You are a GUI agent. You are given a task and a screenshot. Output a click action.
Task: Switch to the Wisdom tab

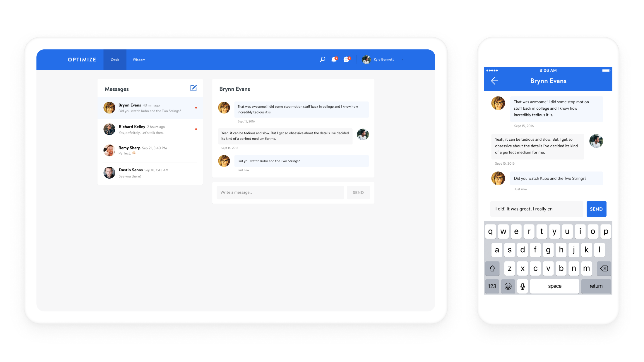point(139,59)
